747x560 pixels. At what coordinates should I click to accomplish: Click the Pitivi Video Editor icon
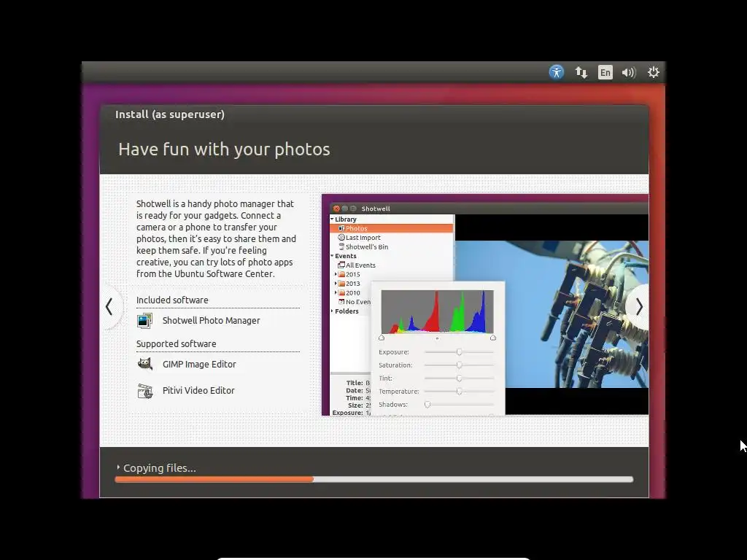pyautogui.click(x=145, y=391)
